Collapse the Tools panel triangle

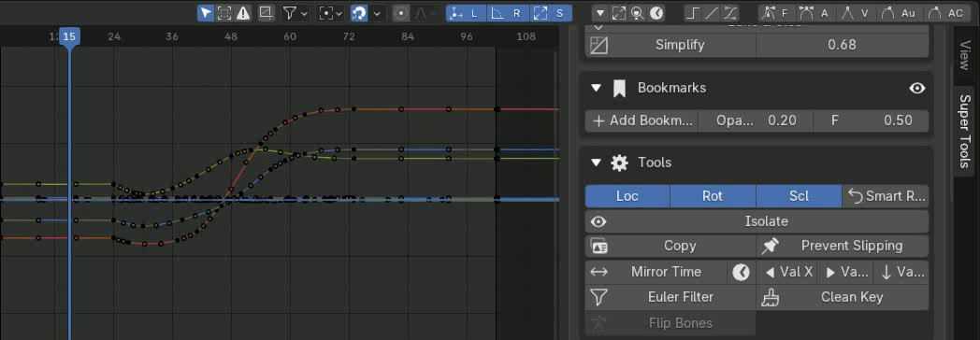coord(597,163)
